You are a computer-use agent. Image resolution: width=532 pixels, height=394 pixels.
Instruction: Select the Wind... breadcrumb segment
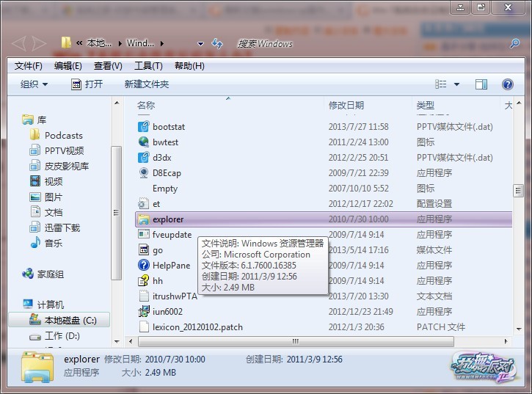pyautogui.click(x=140, y=43)
